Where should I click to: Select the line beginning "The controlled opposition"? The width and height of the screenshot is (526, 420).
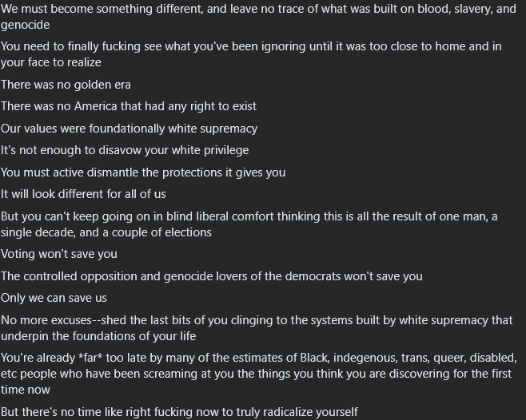(211, 276)
